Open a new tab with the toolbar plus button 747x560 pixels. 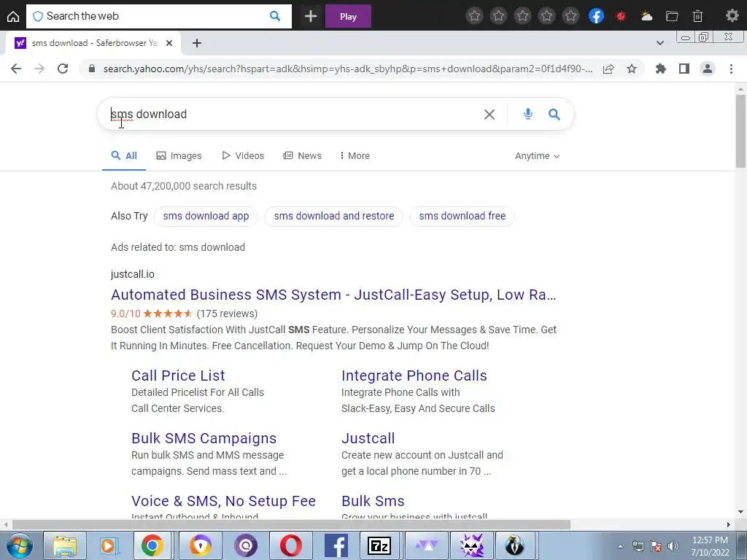[311, 16]
